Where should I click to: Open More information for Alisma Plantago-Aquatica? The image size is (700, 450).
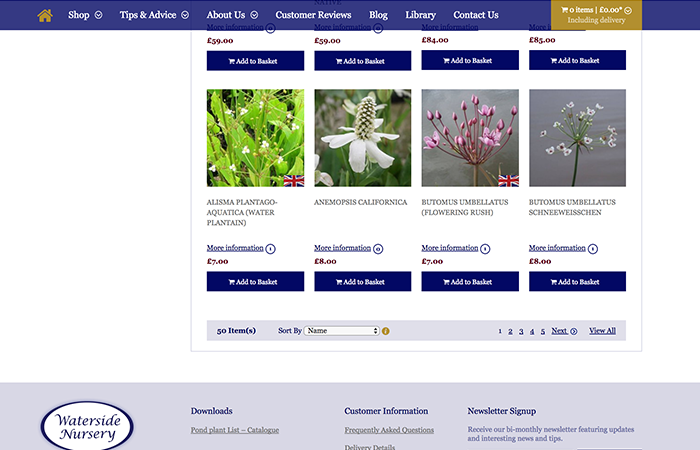(235, 248)
